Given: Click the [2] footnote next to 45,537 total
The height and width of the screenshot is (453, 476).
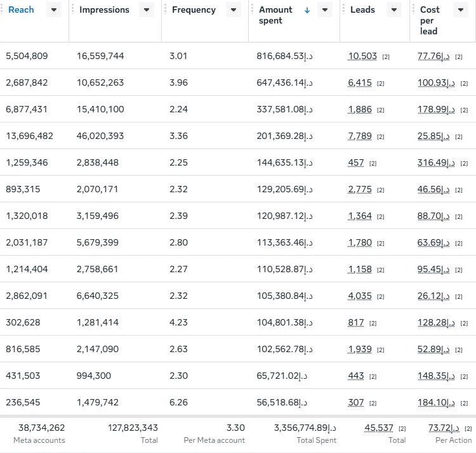Looking at the screenshot, I should click(402, 429).
